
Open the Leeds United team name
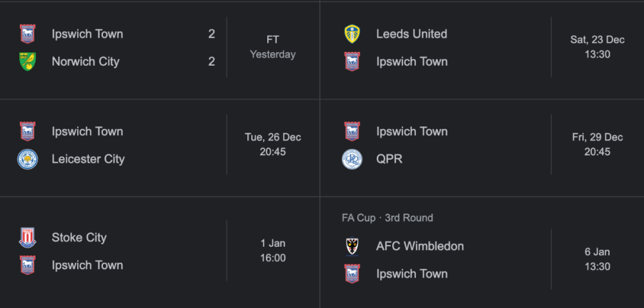tap(412, 34)
